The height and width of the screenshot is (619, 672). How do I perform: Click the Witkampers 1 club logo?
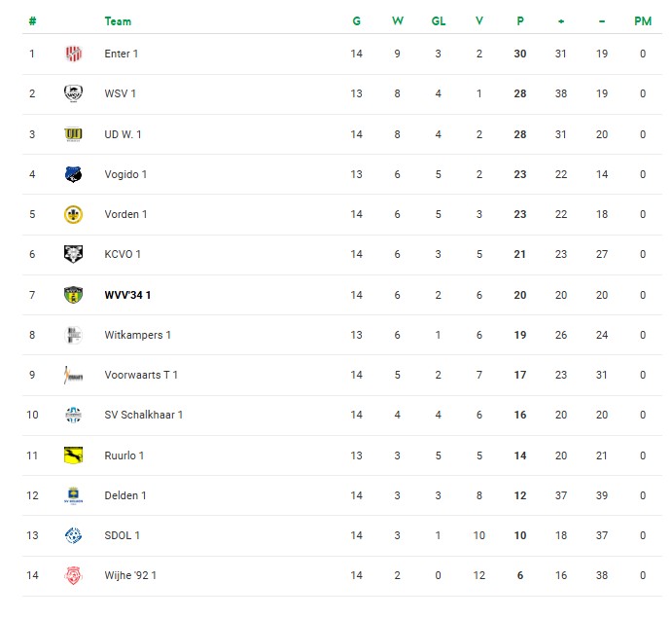tap(73, 335)
